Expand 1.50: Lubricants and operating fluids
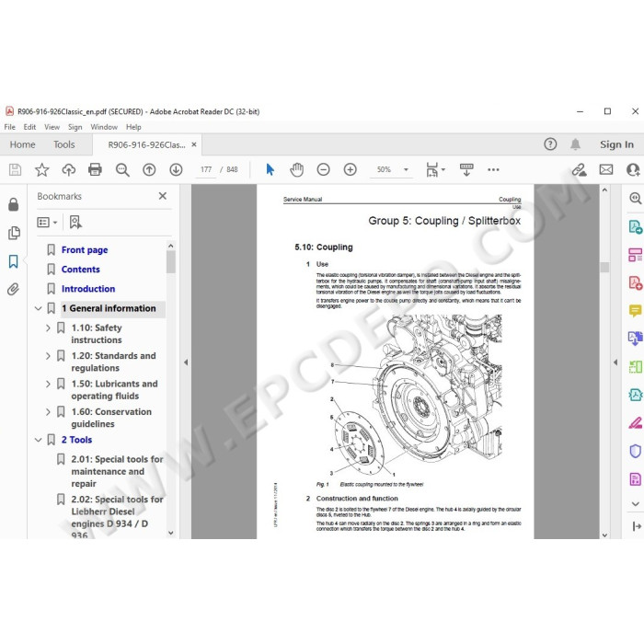 (x=48, y=384)
